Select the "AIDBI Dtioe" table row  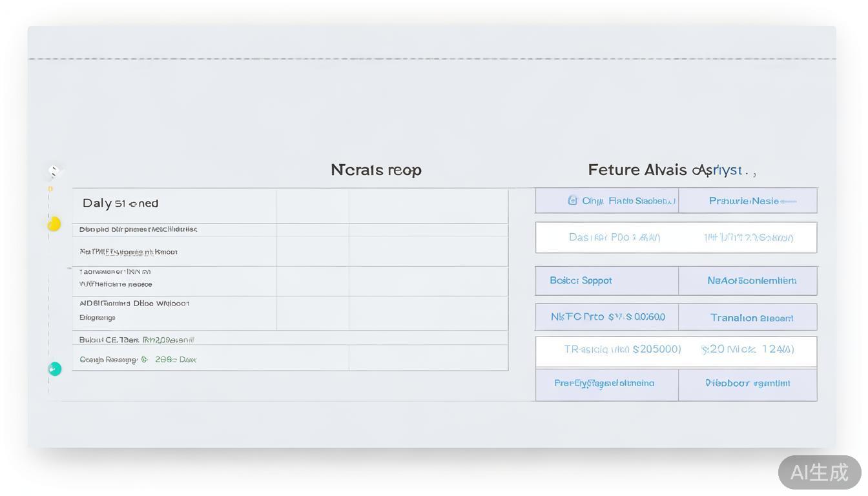tap(174, 310)
